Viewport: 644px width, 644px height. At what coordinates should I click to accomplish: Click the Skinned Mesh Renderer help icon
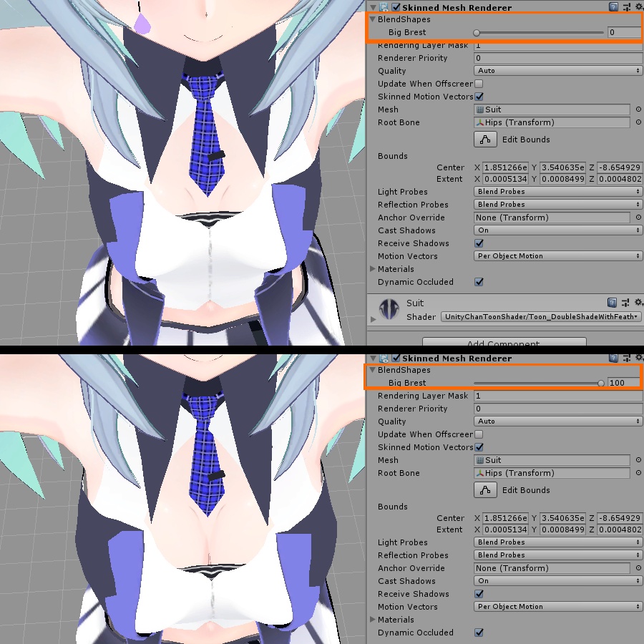(x=613, y=7)
